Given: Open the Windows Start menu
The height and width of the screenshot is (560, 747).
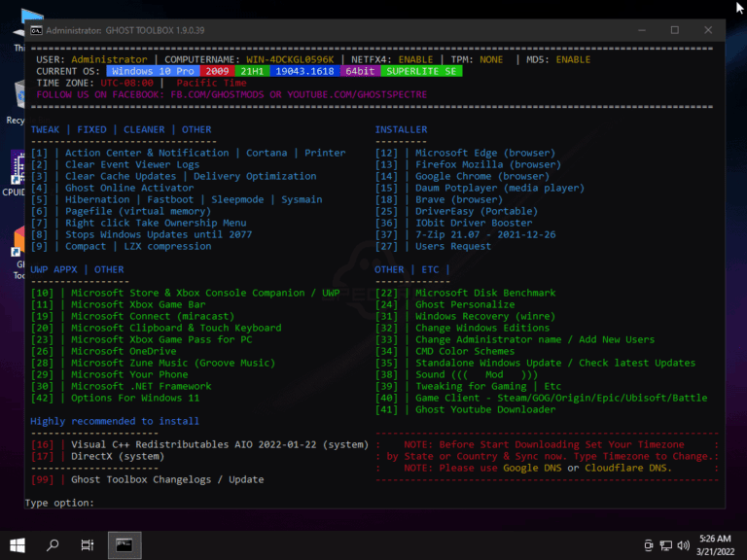Looking at the screenshot, I should 18,544.
